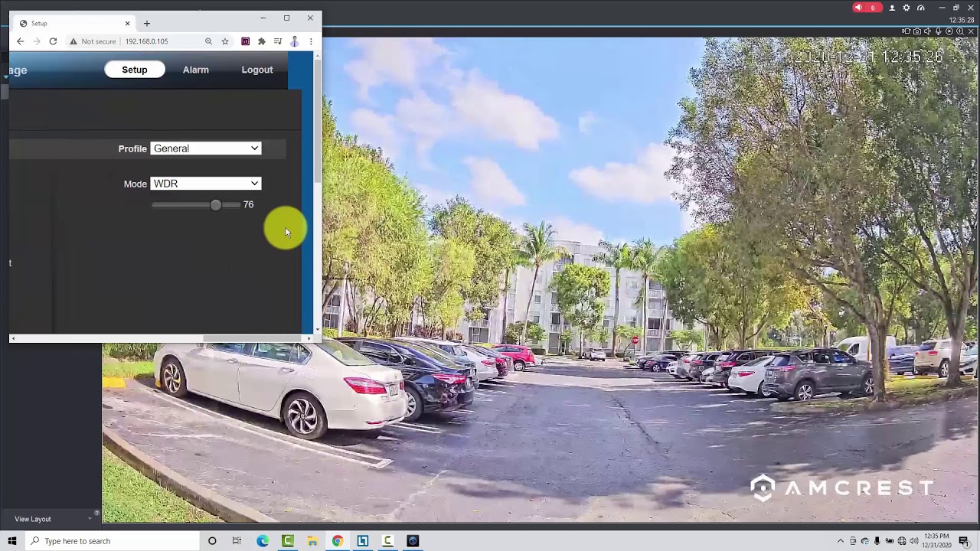
Task: Take a snapshot with the camera icon
Action: point(917,31)
